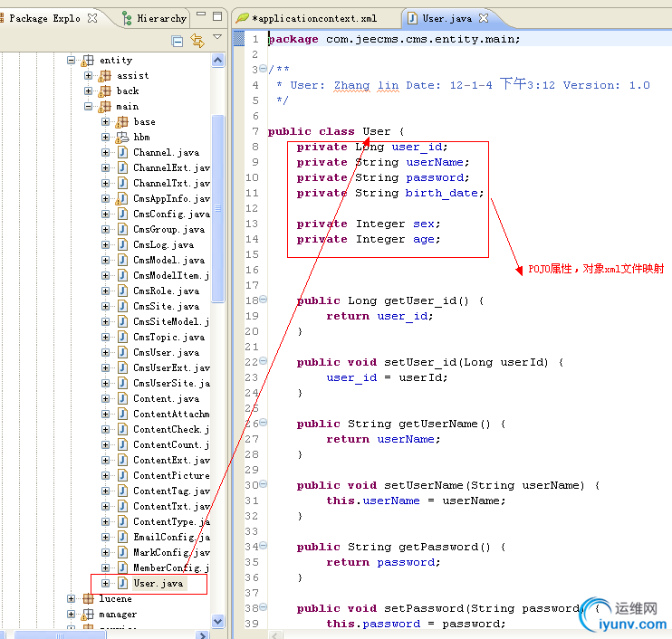Image resolution: width=672 pixels, height=639 pixels.
Task: Maximize the Package Explorer panel
Action: pos(217,16)
